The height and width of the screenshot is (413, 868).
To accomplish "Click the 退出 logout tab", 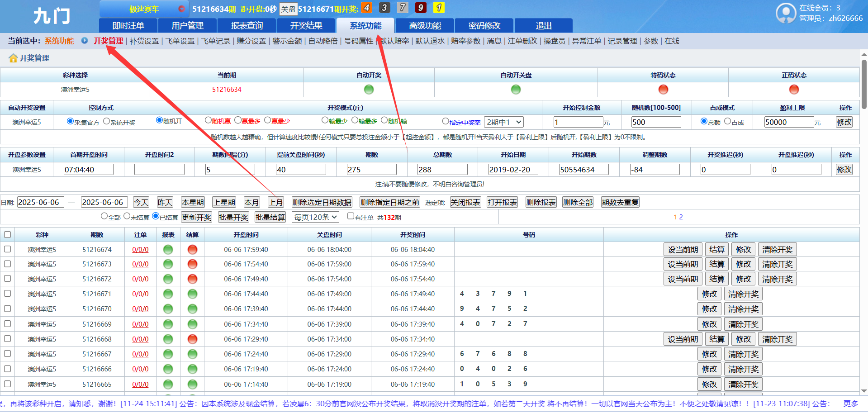I will click(543, 25).
